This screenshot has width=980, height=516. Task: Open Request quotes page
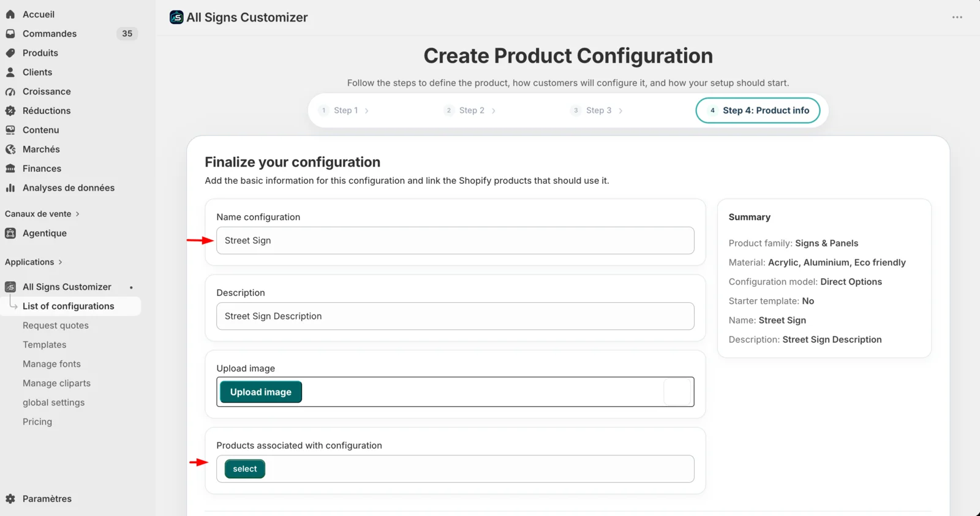(x=56, y=325)
